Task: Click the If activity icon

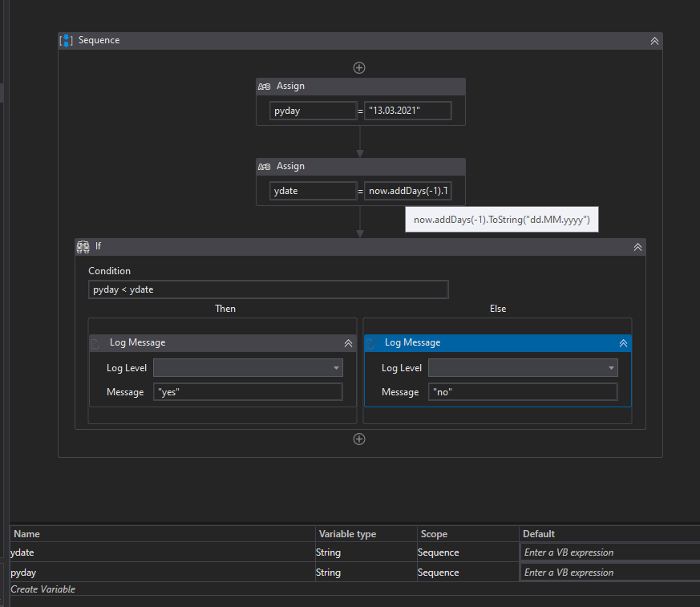Action: point(83,247)
